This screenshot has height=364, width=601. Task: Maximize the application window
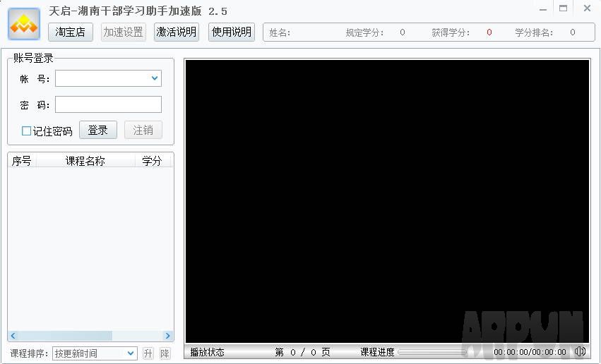pyautogui.click(x=563, y=9)
